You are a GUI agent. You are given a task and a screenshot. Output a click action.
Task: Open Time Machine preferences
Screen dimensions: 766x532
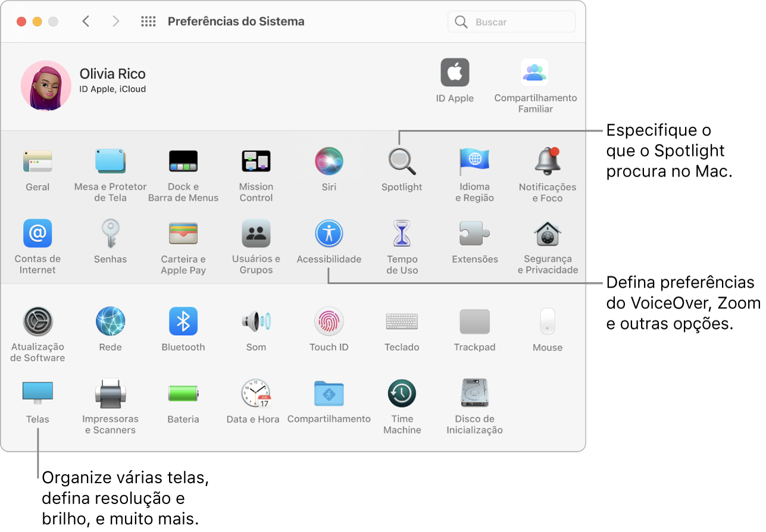pyautogui.click(x=402, y=393)
